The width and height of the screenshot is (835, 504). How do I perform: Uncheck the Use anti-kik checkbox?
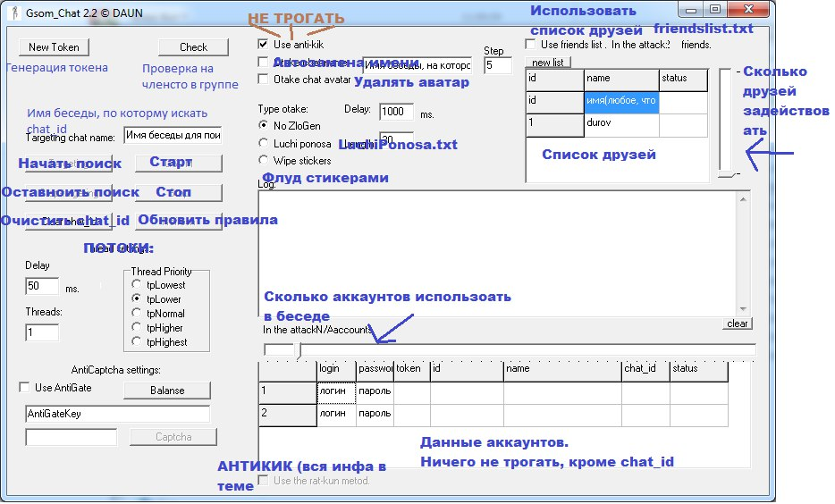point(263,44)
